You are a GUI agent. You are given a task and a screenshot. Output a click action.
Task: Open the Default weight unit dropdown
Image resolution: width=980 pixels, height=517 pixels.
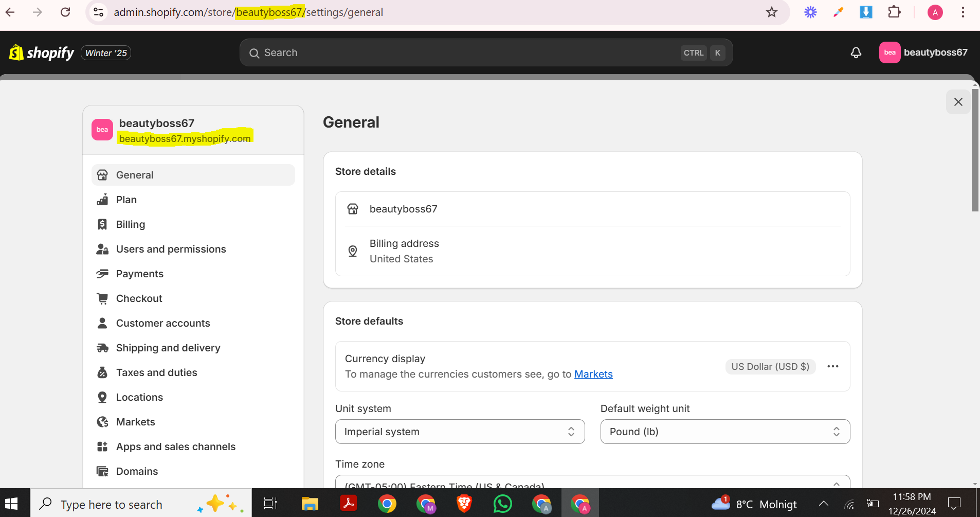(724, 432)
